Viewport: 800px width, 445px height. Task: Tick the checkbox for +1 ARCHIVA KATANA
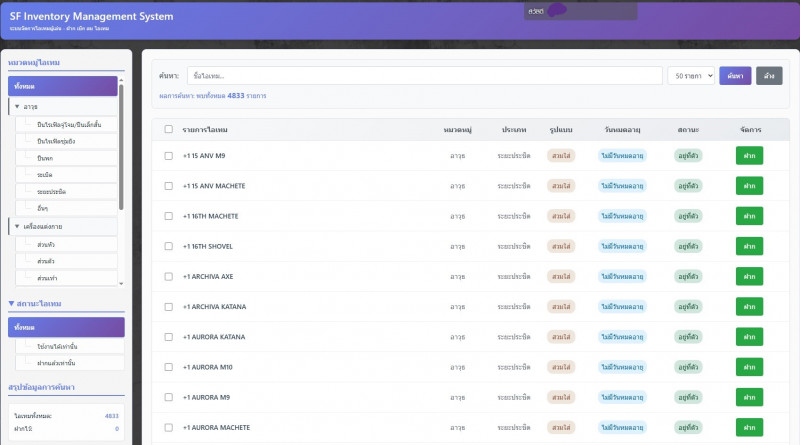168,306
